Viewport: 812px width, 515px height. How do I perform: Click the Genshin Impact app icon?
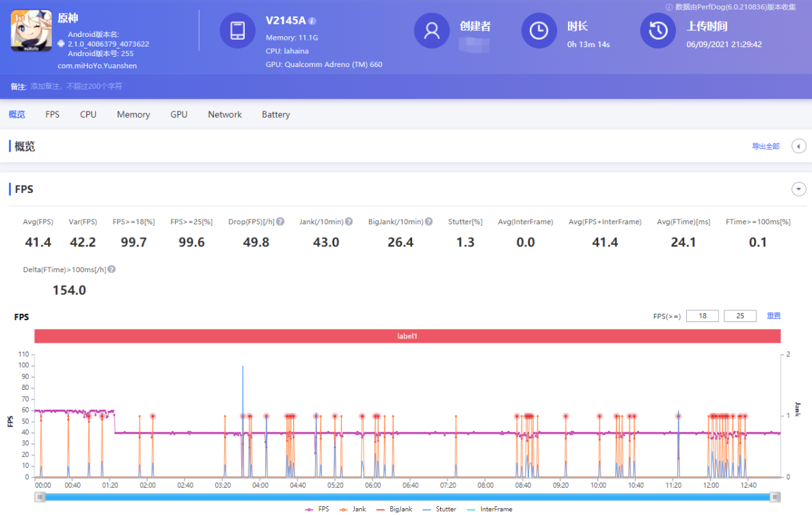point(31,31)
